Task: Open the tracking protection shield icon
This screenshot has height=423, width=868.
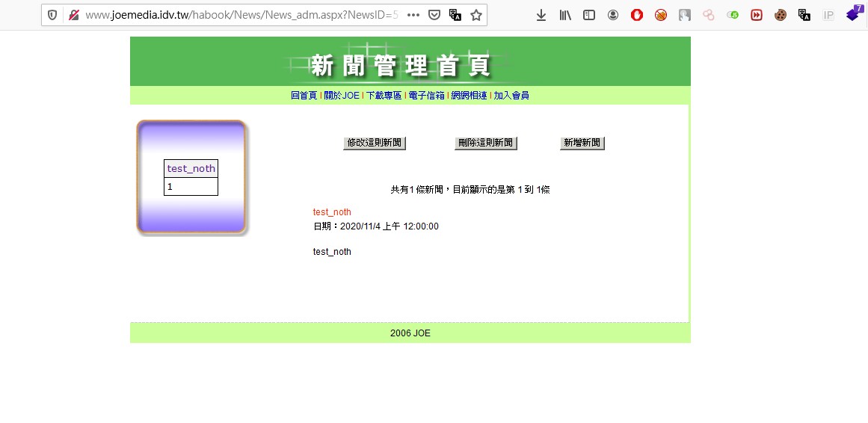Action: point(52,16)
